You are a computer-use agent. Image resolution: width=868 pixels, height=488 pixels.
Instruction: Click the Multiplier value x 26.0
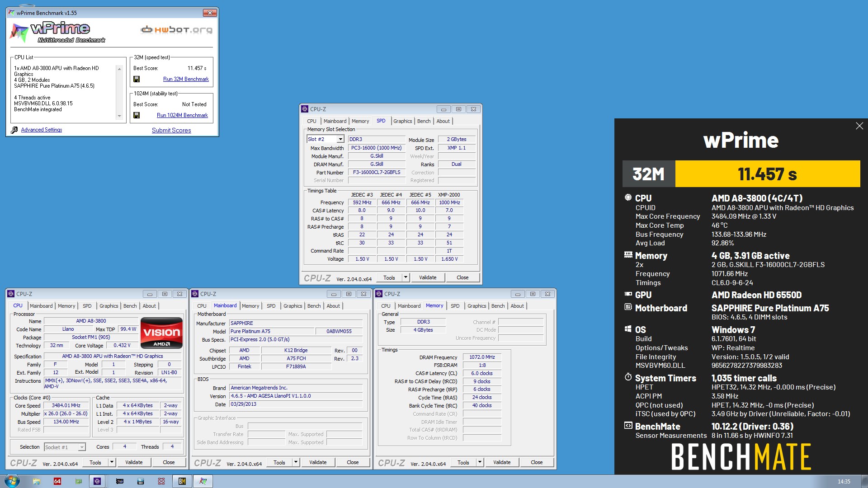(66, 413)
